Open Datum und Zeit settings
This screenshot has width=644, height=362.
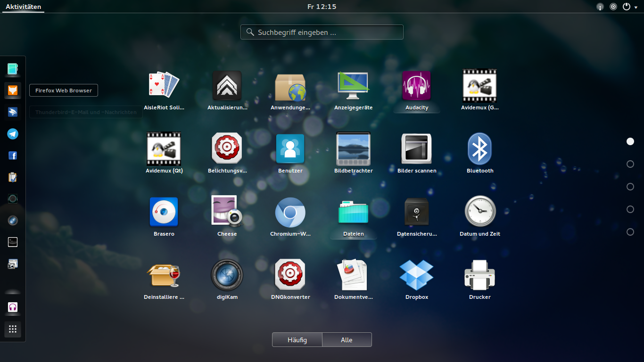click(480, 212)
